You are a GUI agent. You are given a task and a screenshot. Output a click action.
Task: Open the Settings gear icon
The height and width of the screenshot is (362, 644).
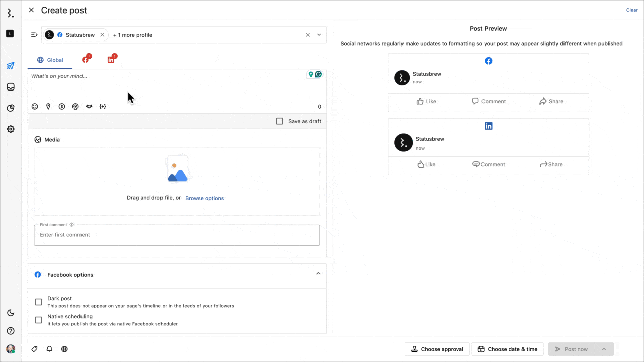10,129
